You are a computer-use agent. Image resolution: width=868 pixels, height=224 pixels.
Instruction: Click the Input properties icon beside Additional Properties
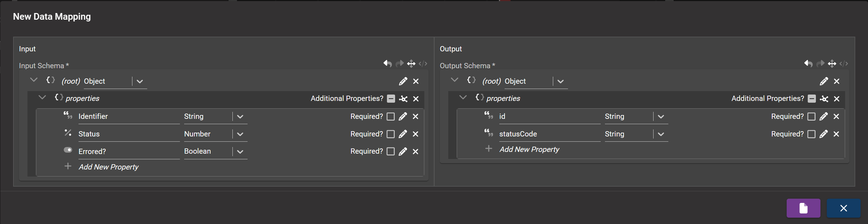pos(403,99)
